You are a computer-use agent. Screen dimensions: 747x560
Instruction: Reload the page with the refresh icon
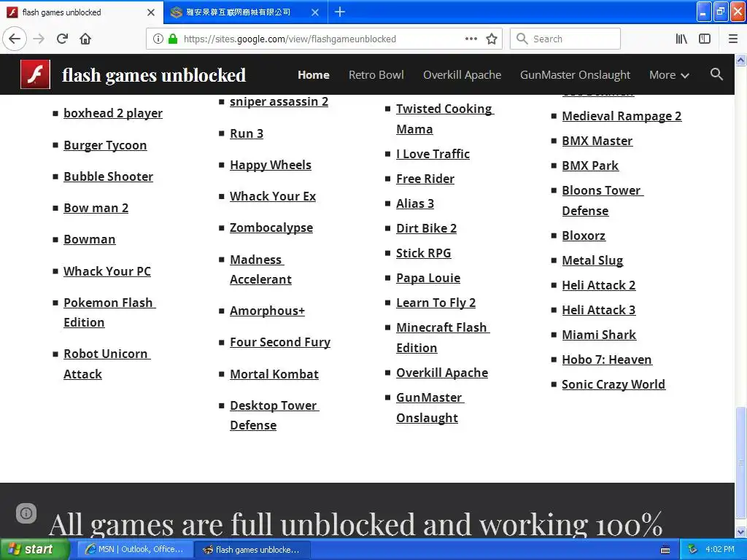tap(62, 39)
